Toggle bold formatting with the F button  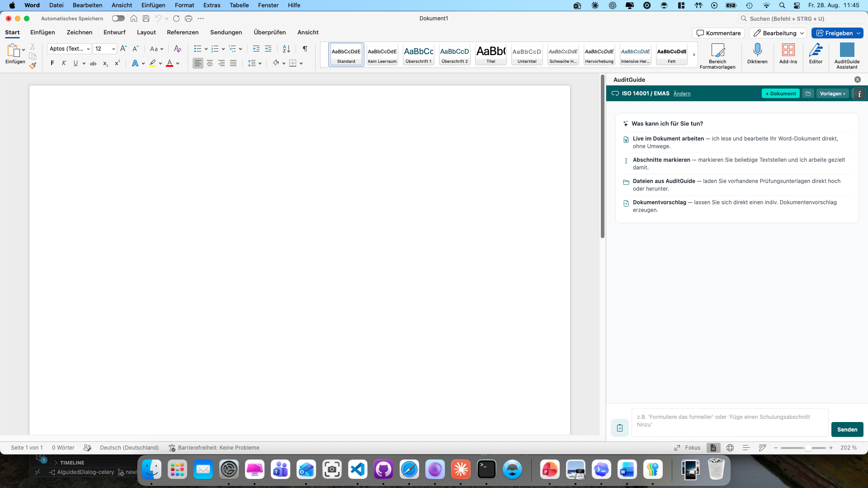[52, 63]
